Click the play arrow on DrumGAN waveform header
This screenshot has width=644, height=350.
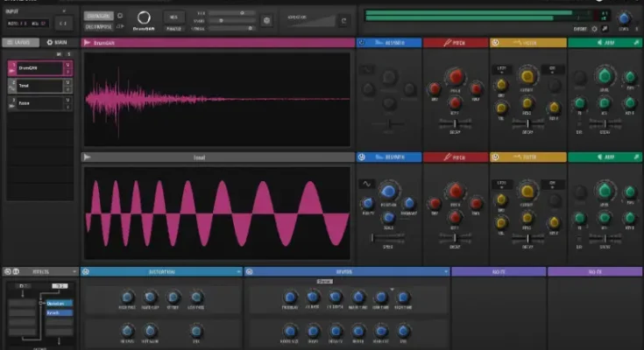coord(88,43)
